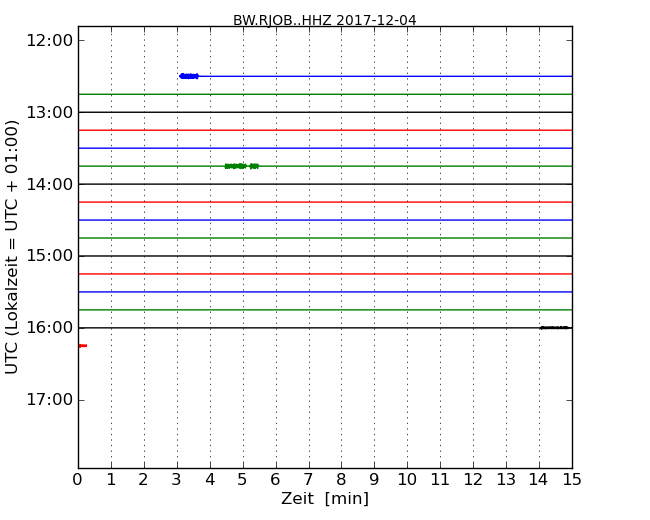Click the 14:00 y-axis tick label
650x520 pixels.
[x=49, y=184]
